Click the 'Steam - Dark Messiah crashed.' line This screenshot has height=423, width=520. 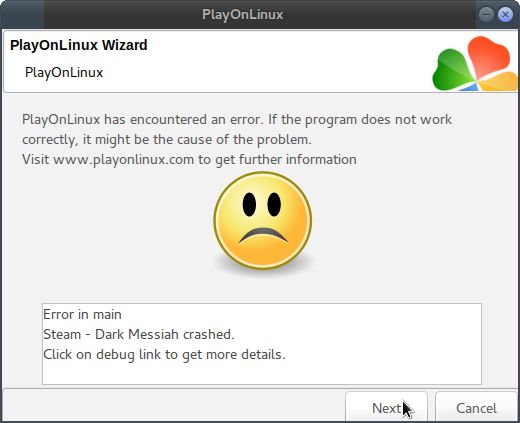pos(139,334)
